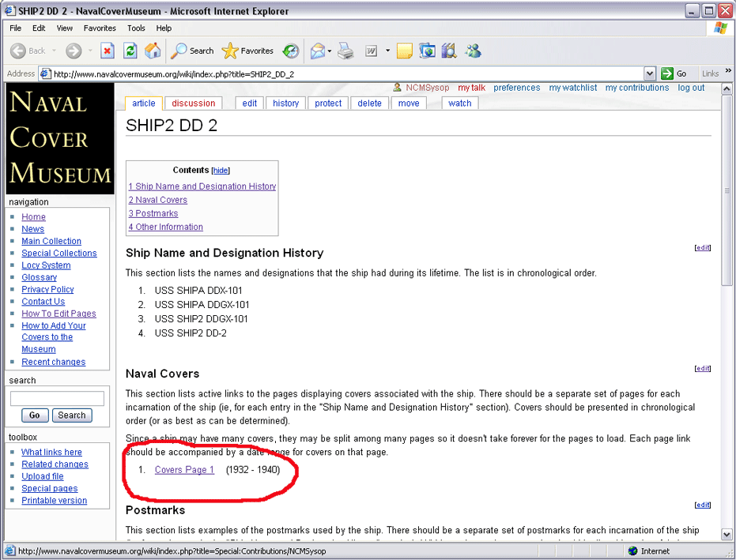Image resolution: width=736 pixels, height=560 pixels.
Task: Go to the Home page icon
Action: coord(153,51)
